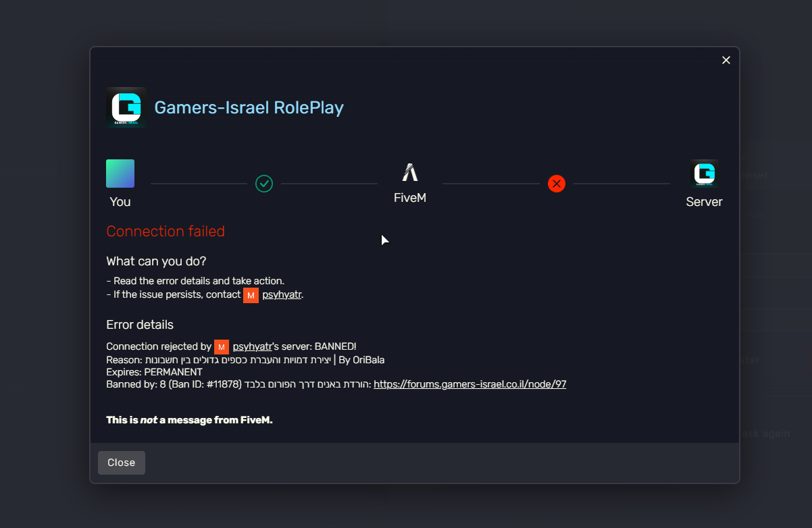The height and width of the screenshot is (528, 812).
Task: Click the FiveM logo in the connection path
Action: (x=410, y=173)
